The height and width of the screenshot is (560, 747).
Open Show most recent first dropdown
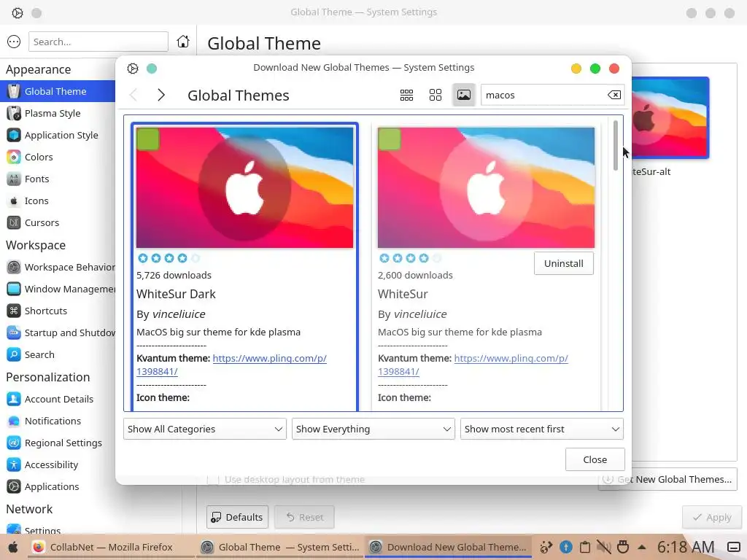pyautogui.click(x=542, y=429)
